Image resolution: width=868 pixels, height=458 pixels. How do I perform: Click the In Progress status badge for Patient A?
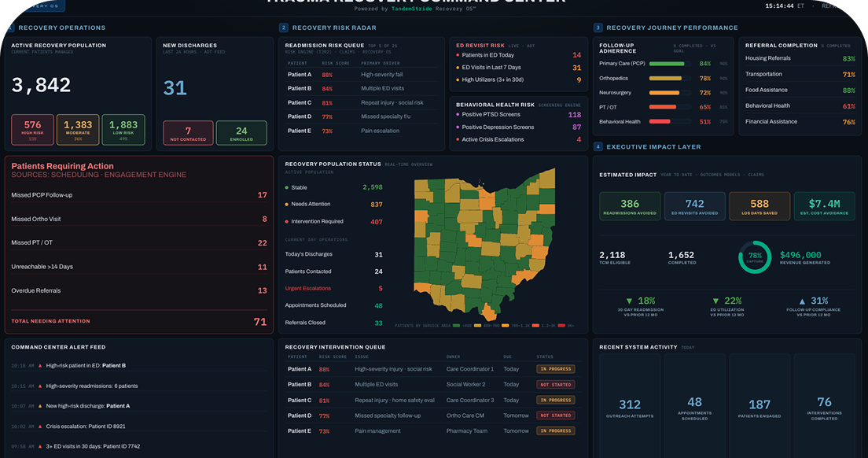[x=556, y=369]
